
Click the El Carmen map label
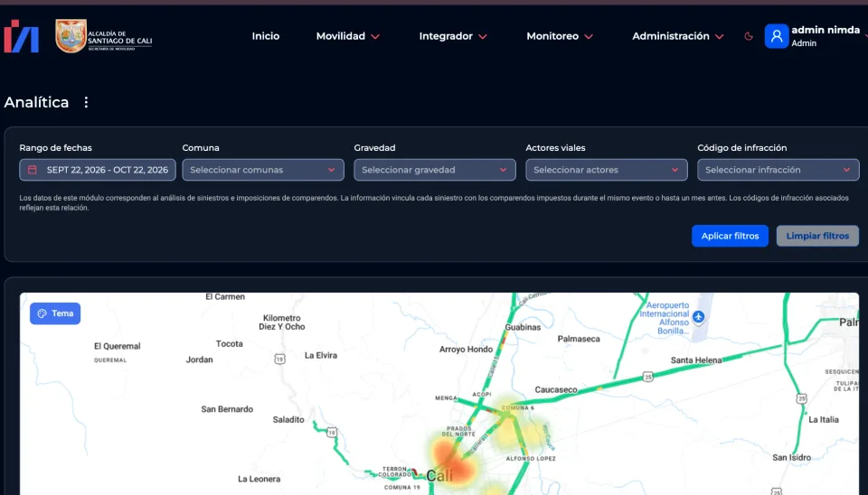pyautogui.click(x=225, y=297)
